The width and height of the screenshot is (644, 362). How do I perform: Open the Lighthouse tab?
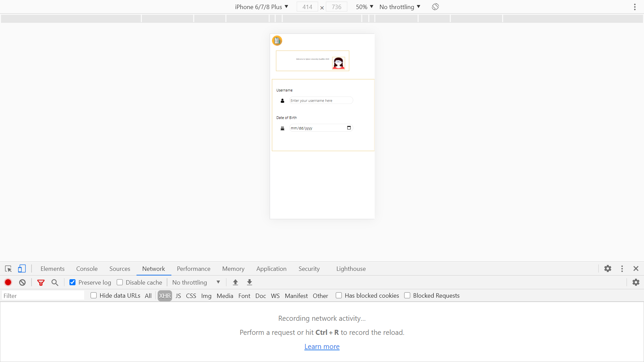pyautogui.click(x=351, y=269)
